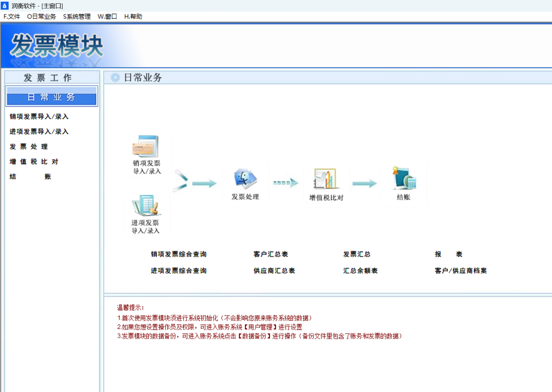Open the H.帮助 menu
This screenshot has width=552, height=392.
(x=133, y=17)
